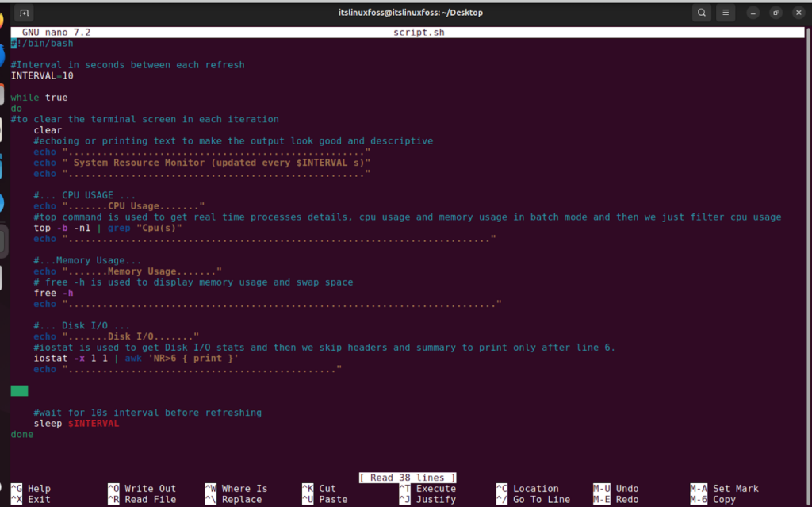Click the 'free -h' command line
The width and height of the screenshot is (812, 507).
53,293
